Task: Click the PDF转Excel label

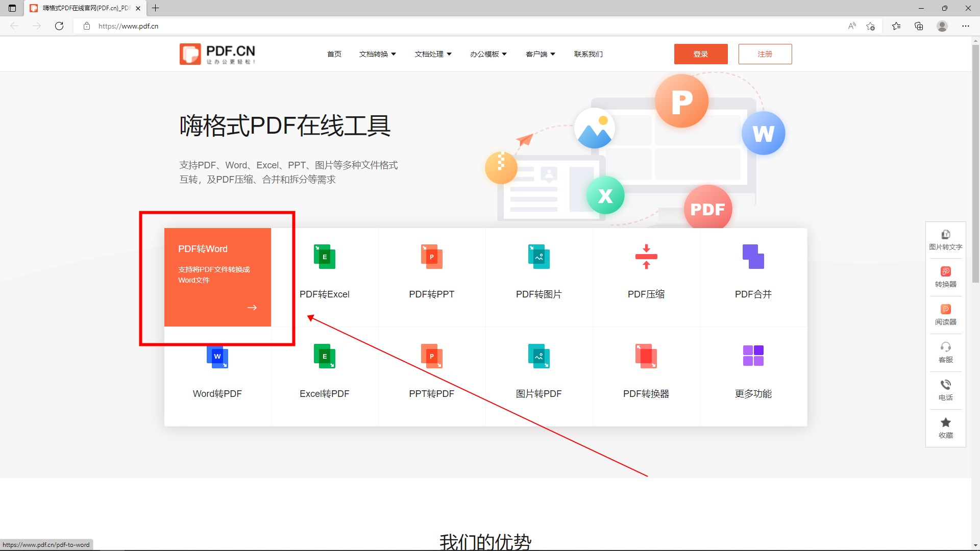Action: coord(325,294)
